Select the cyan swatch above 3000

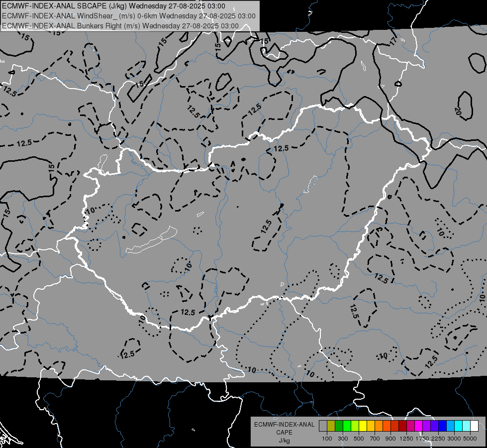pos(458,426)
